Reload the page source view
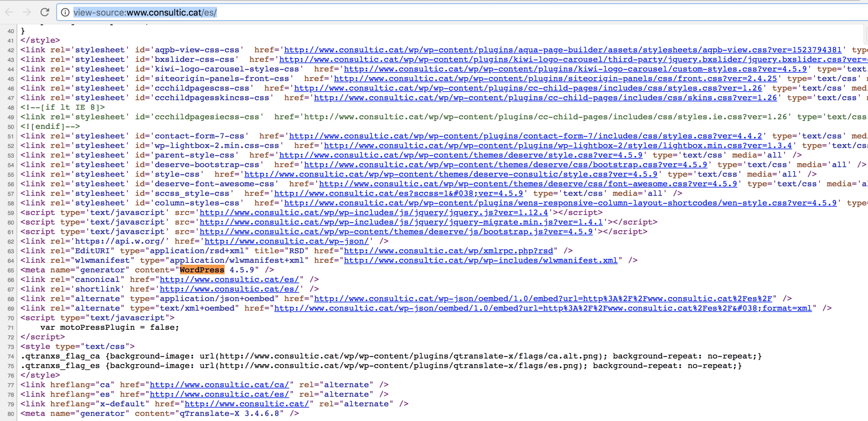 click(x=45, y=12)
